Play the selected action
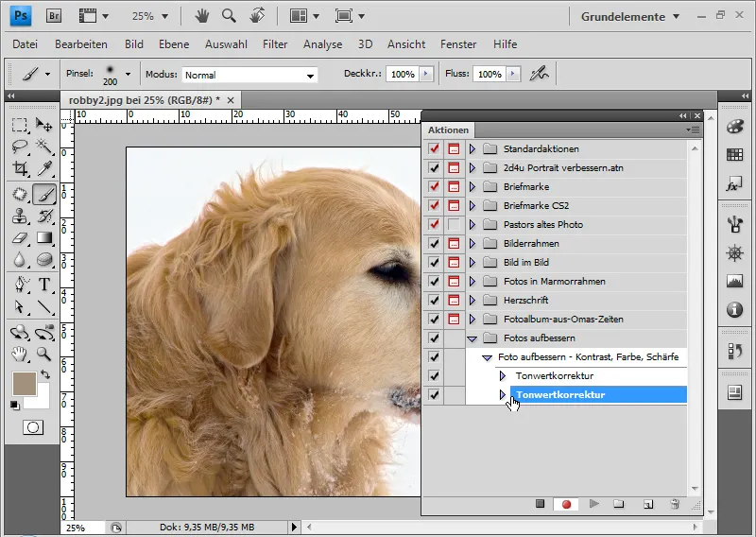Image resolution: width=756 pixels, height=537 pixels. (x=594, y=504)
